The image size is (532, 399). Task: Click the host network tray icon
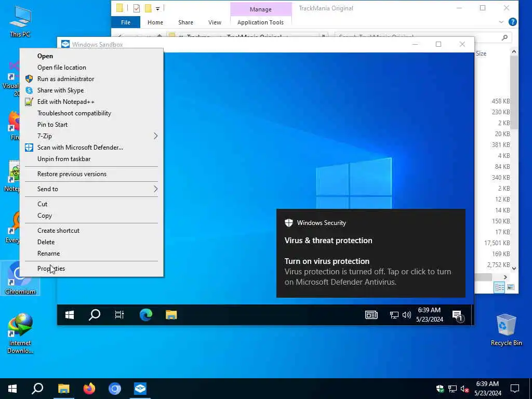[453, 389]
